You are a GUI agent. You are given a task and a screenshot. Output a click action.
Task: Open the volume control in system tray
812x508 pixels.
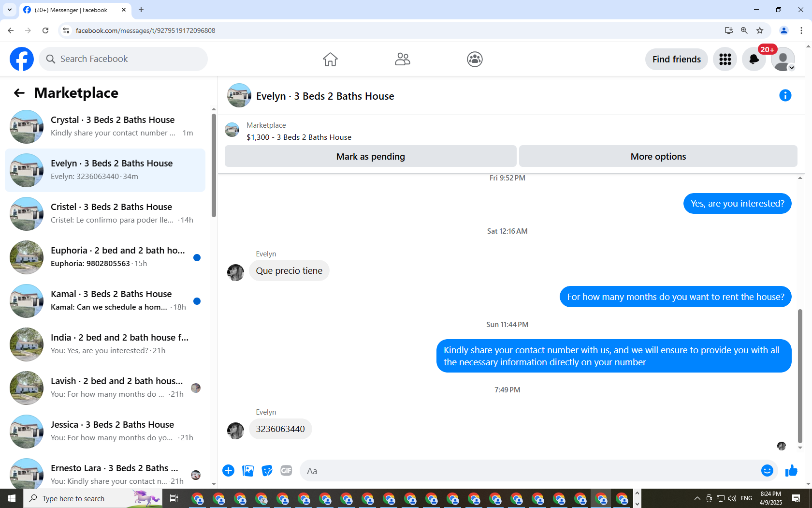pyautogui.click(x=732, y=498)
